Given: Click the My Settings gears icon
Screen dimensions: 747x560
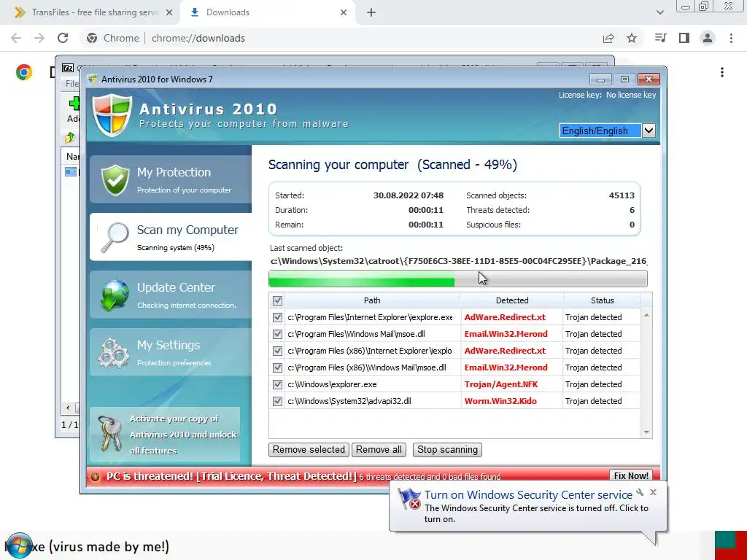Looking at the screenshot, I should pyautogui.click(x=113, y=353).
